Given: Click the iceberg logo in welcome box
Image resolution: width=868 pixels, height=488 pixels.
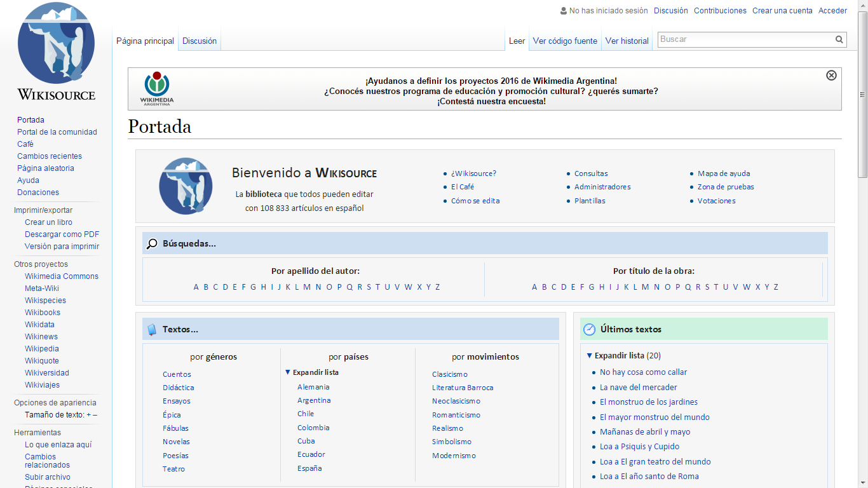Looking at the screenshot, I should click(186, 186).
